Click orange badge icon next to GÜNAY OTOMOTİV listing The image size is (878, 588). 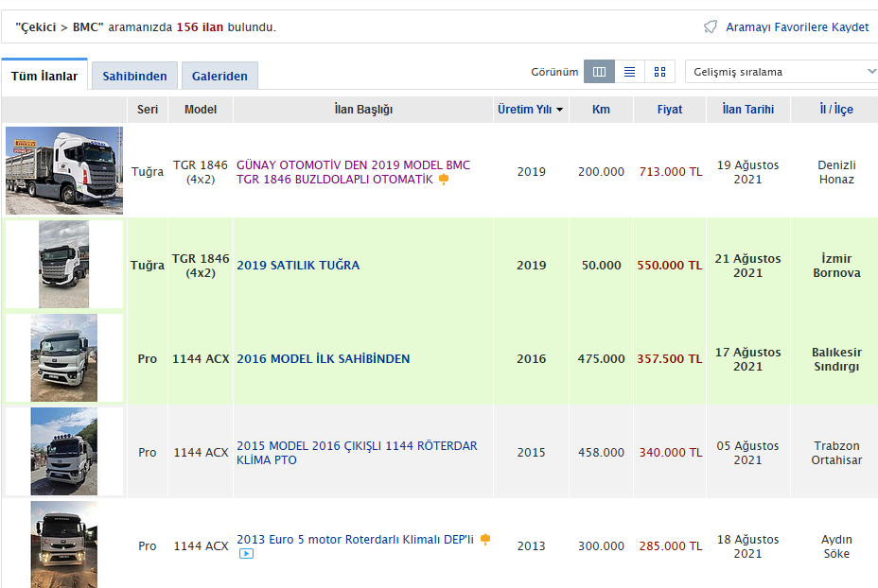[444, 180]
